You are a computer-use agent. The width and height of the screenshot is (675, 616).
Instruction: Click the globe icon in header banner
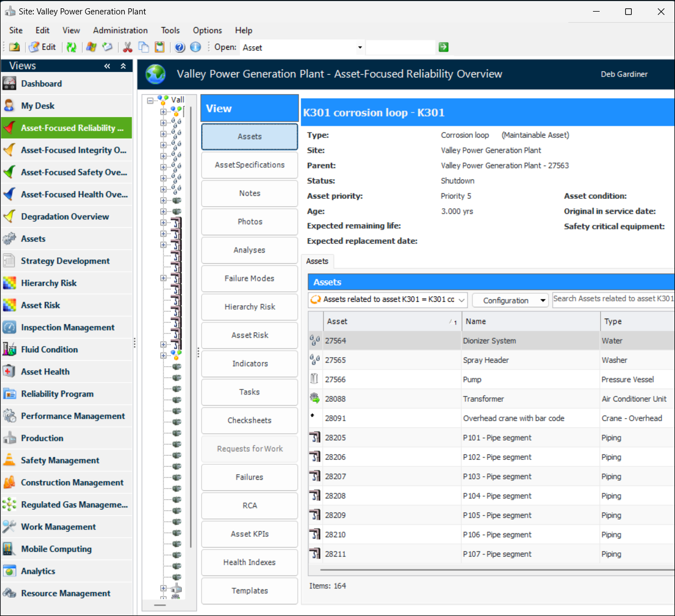156,74
